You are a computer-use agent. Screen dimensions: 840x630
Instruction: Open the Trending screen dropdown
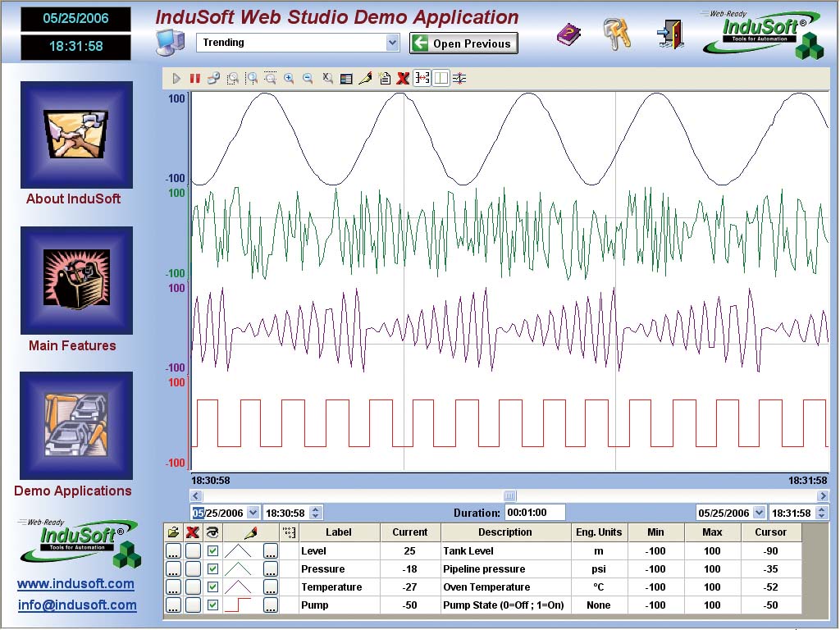click(x=393, y=43)
